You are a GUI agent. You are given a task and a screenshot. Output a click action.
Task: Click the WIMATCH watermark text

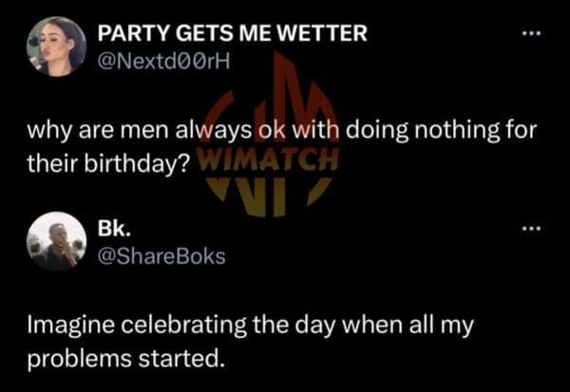[268, 158]
